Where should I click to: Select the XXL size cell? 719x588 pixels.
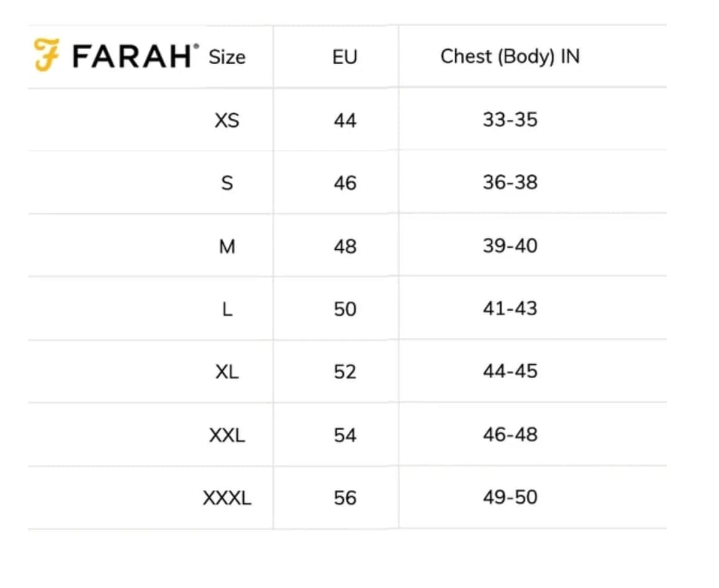[x=227, y=435]
